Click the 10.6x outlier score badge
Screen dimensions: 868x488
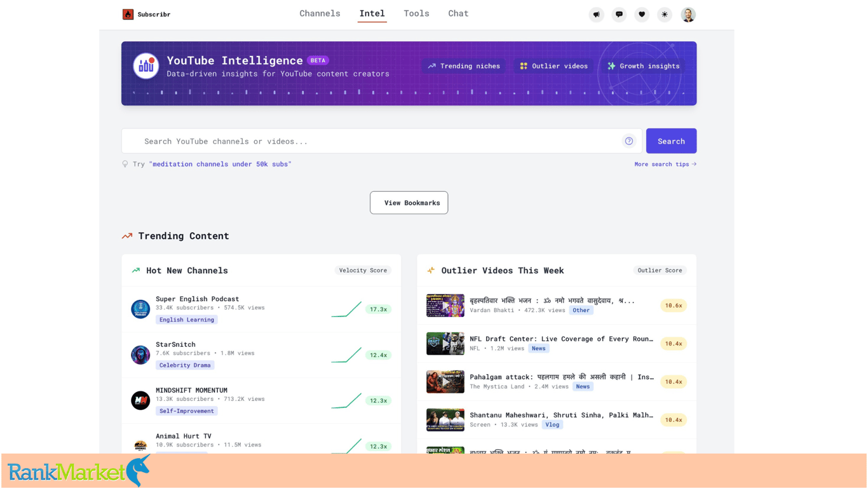(x=674, y=306)
